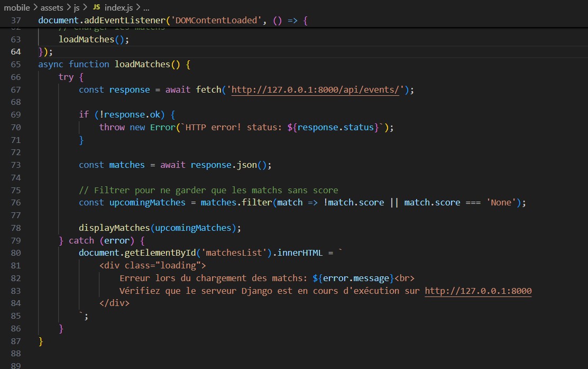The height and width of the screenshot is (369, 588).
Task: Click '.innerHTML' property on line 80
Action: click(x=297, y=253)
